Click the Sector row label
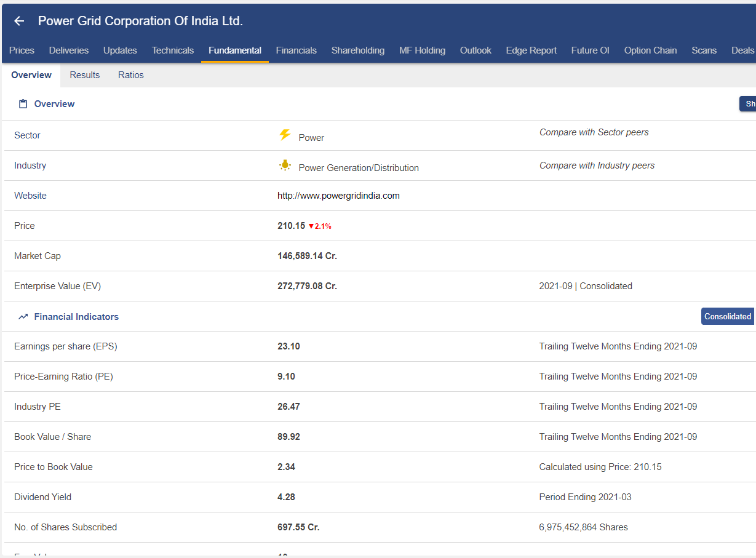756x558 pixels. click(27, 135)
